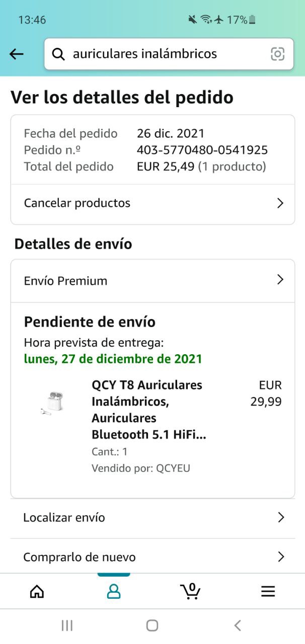Go to the Home tab icon
The width and height of the screenshot is (305, 644).
(x=37, y=592)
